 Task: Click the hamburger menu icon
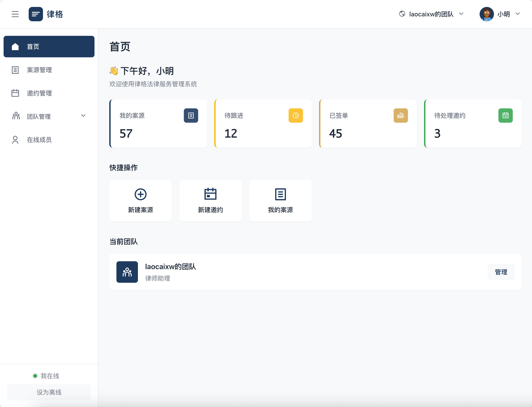(x=15, y=14)
